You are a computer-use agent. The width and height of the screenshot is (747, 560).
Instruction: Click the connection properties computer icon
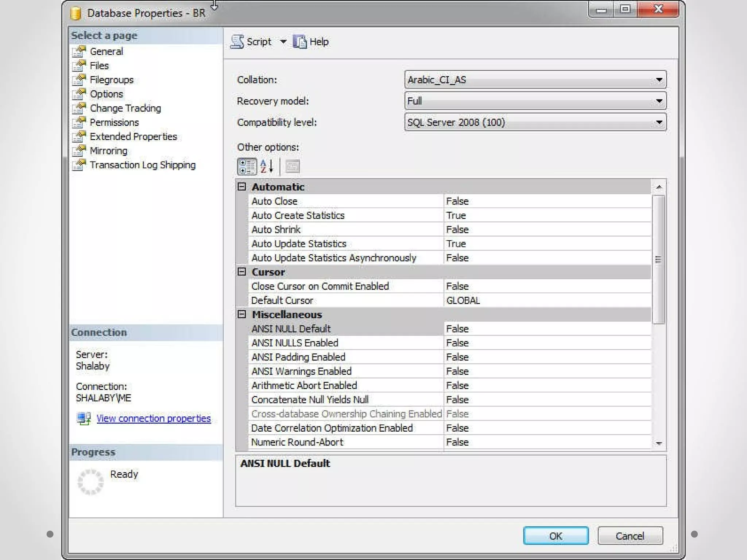click(x=84, y=418)
